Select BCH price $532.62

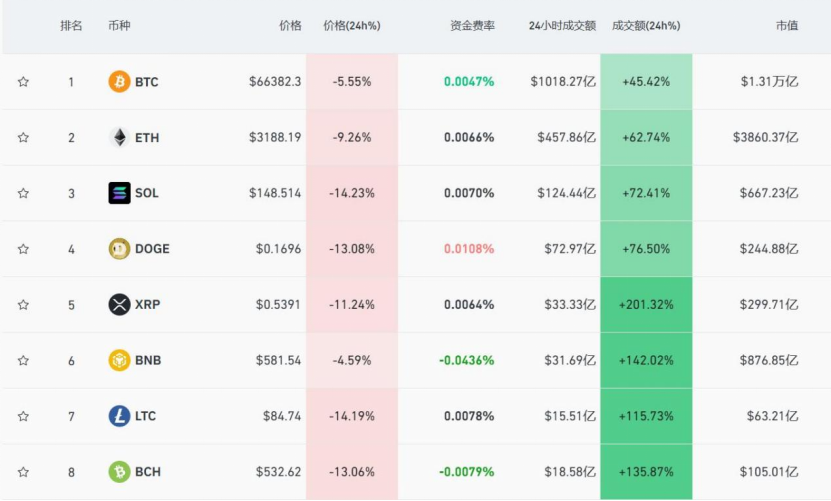[x=278, y=472]
